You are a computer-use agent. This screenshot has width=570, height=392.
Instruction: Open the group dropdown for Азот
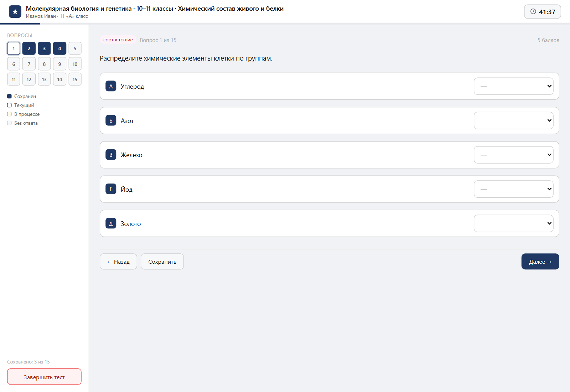coord(513,120)
